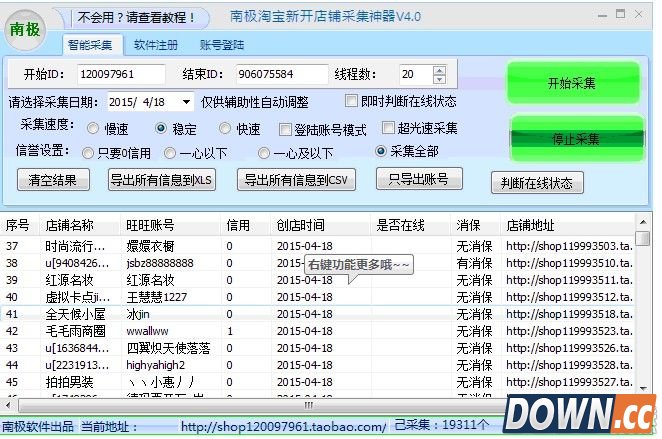Screen dimensions: 662x439
Task: Click the 结束ID input field
Action: tap(281, 74)
